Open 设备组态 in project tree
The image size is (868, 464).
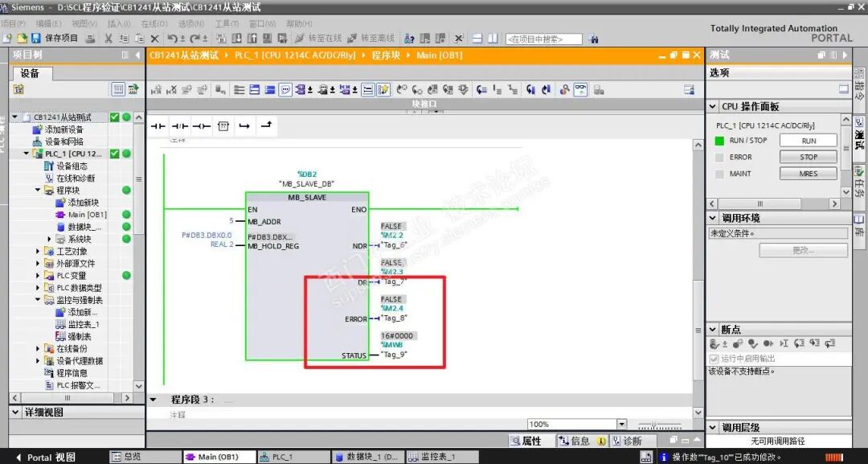(72, 166)
